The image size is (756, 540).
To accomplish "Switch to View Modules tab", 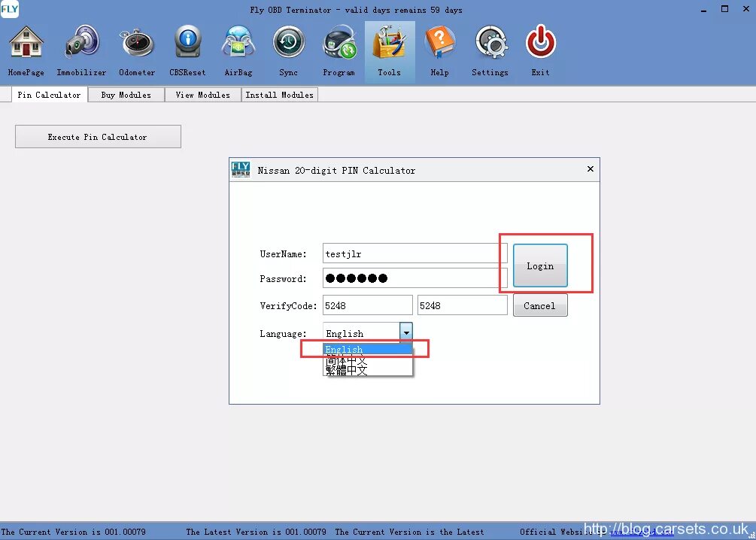I will 202,95.
